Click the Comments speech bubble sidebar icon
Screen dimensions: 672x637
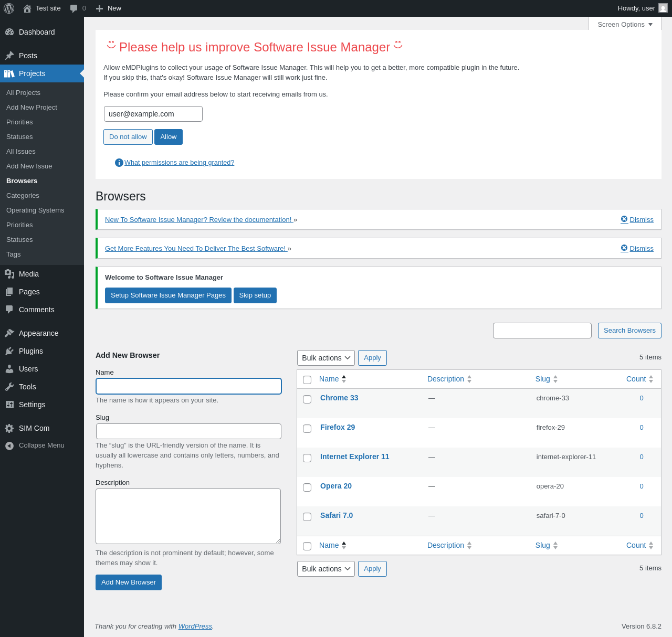click(x=9, y=310)
